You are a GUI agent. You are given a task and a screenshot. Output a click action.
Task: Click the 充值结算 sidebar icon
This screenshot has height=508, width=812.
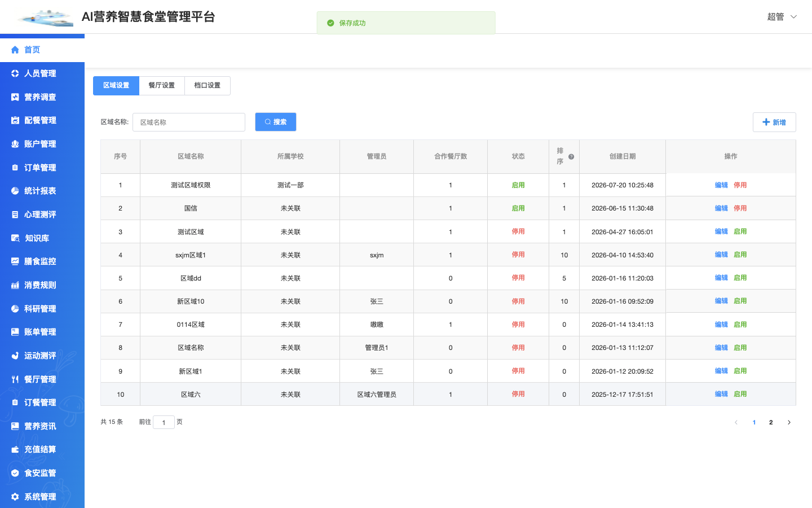(15, 449)
